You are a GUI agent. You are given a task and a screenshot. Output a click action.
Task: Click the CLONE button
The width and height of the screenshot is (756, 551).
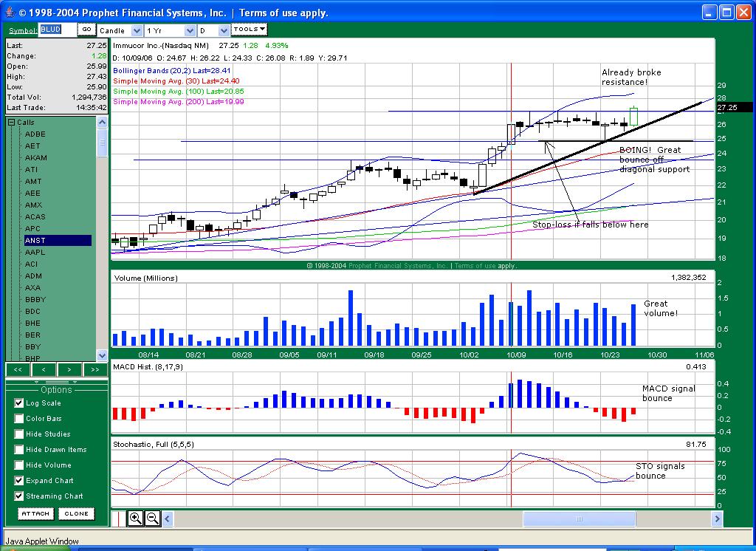pos(76,514)
